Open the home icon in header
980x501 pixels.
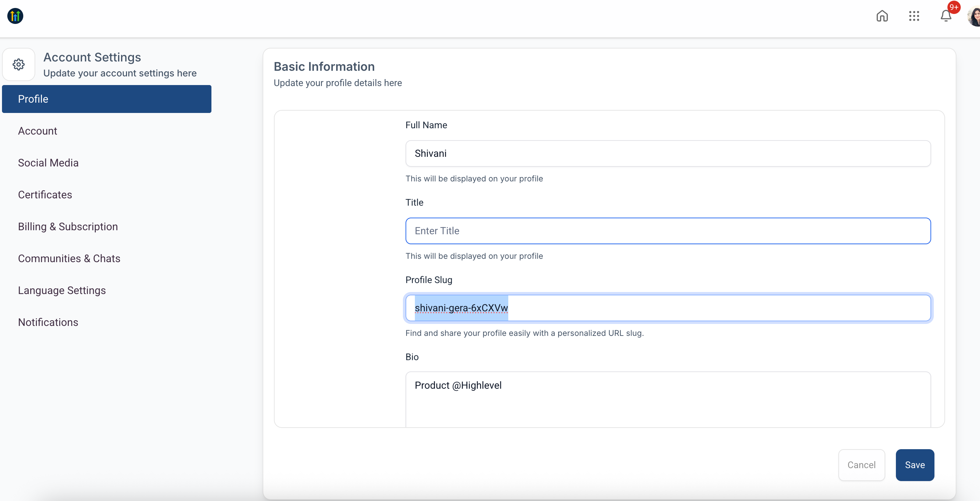882,16
